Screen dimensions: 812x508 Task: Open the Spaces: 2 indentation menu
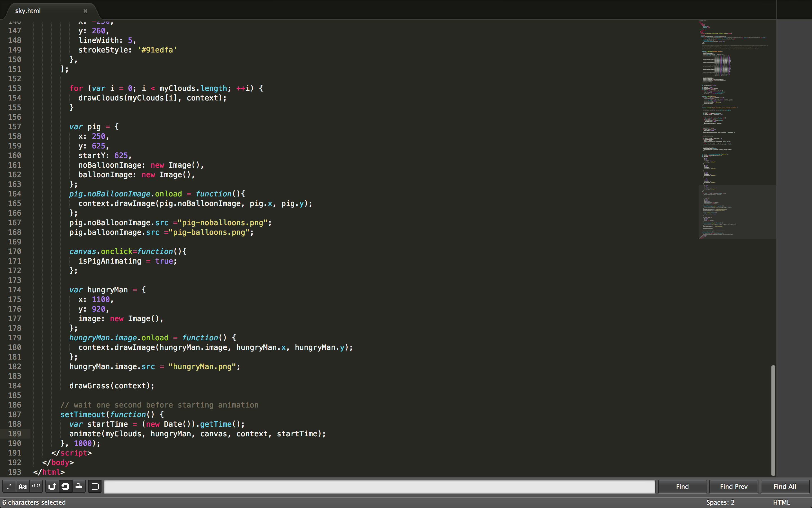click(720, 502)
